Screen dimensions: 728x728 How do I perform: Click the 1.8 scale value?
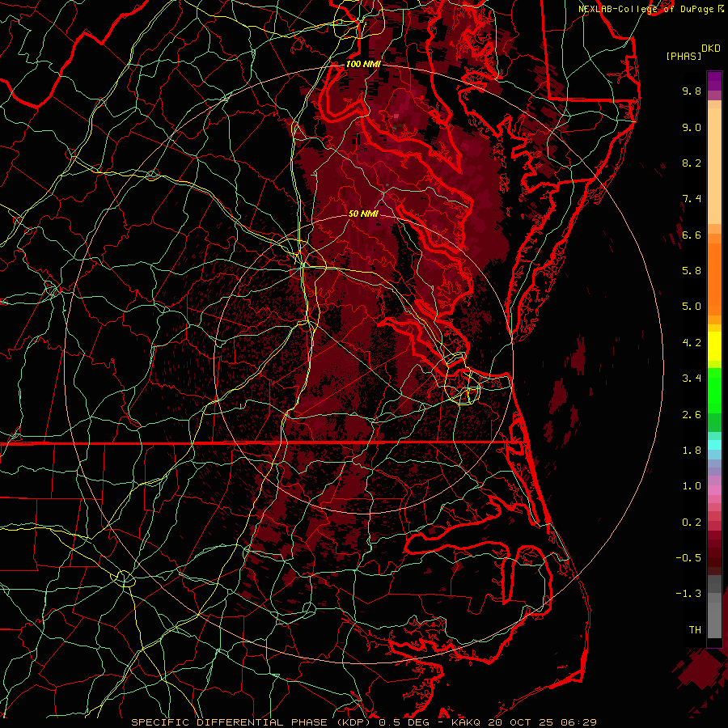(x=692, y=451)
